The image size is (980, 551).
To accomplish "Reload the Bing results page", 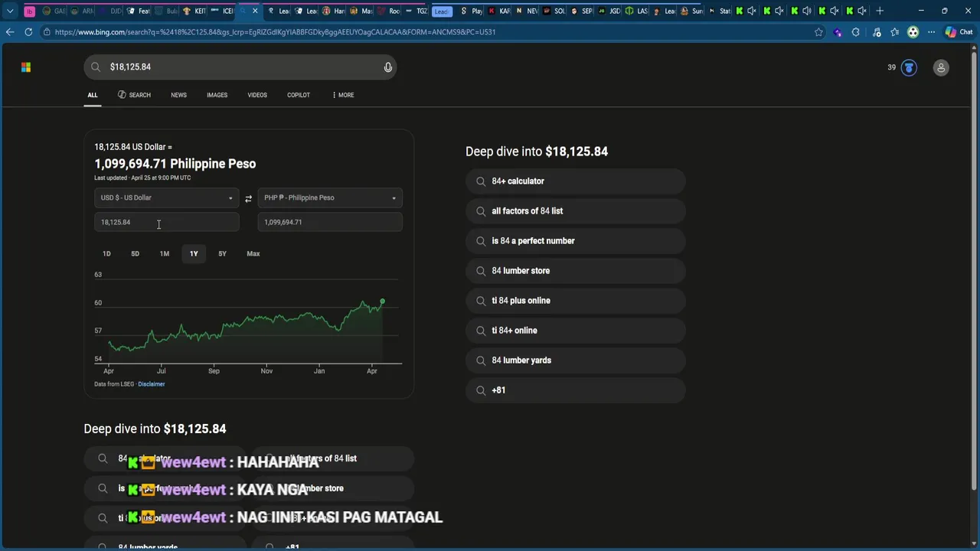I will pos(28,32).
